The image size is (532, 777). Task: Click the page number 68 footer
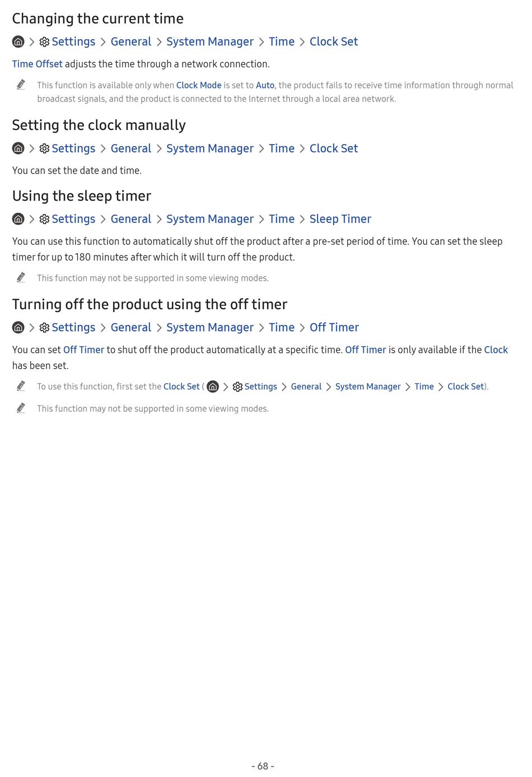[263, 766]
